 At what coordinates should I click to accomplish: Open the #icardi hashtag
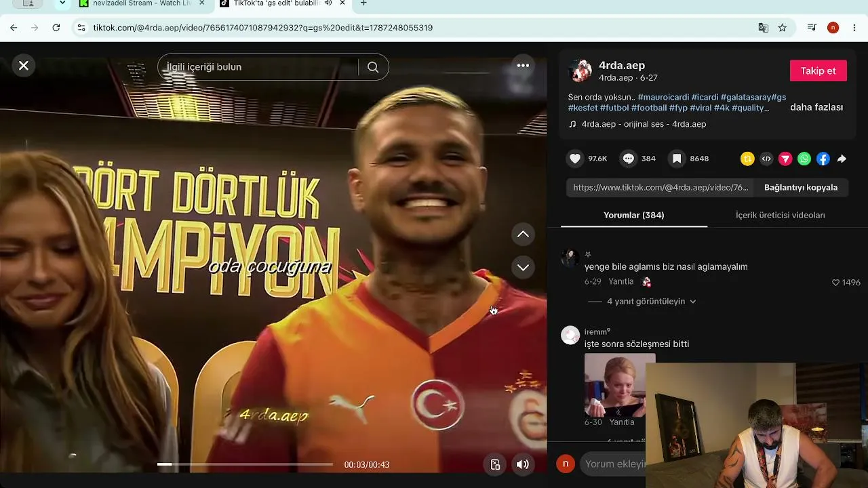pos(705,97)
